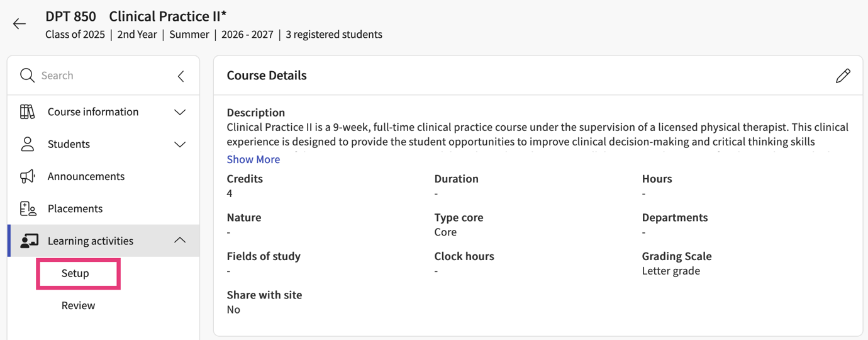The height and width of the screenshot is (340, 868).
Task: Click the Students person icon
Action: coord(27,144)
